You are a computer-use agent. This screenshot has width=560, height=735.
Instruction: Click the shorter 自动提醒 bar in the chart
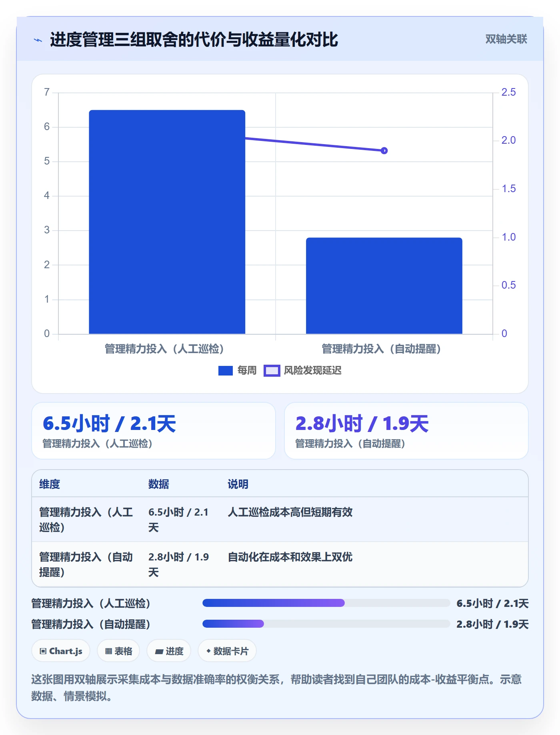384,285
